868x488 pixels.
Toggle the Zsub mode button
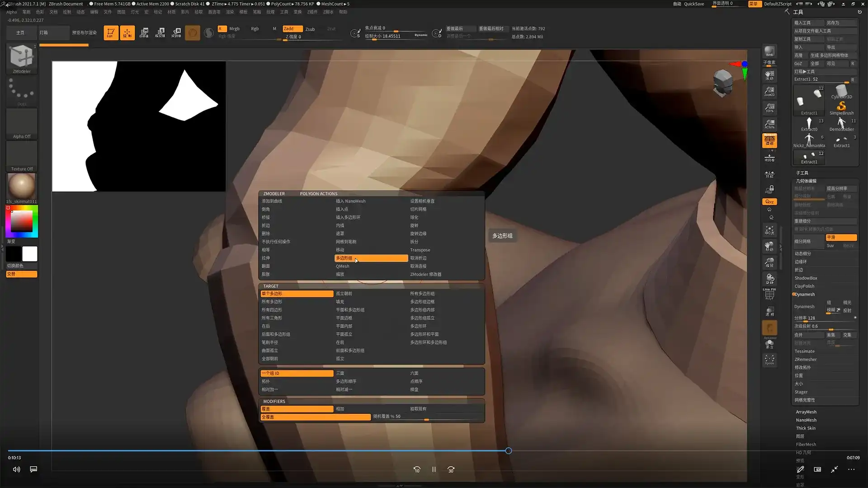click(x=310, y=29)
